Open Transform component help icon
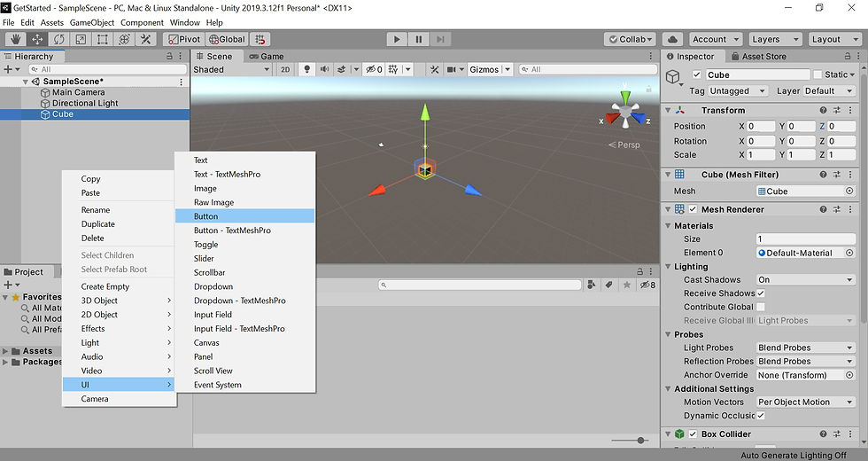Screen dimensions: 868x461 (x=823, y=110)
